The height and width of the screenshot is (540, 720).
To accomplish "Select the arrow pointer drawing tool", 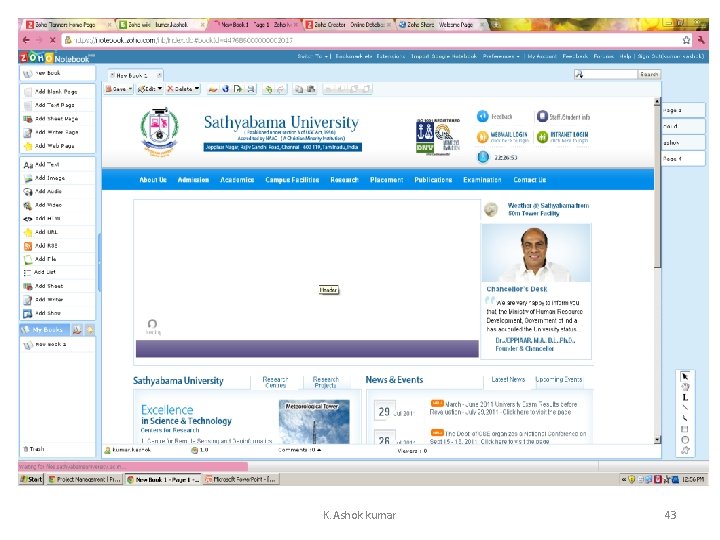I will click(x=685, y=376).
